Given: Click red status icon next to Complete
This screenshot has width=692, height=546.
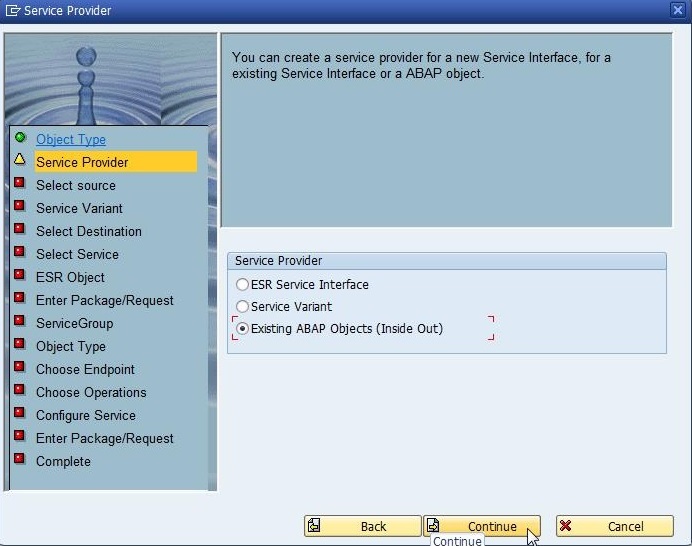Looking at the screenshot, I should [20, 460].
